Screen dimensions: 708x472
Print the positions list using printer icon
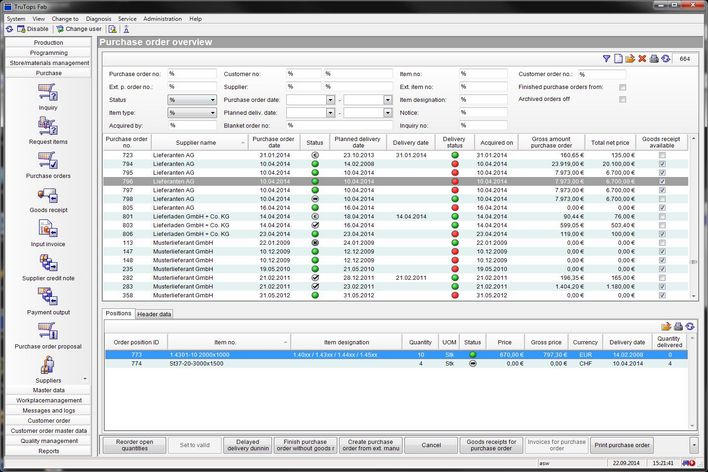[x=676, y=326]
